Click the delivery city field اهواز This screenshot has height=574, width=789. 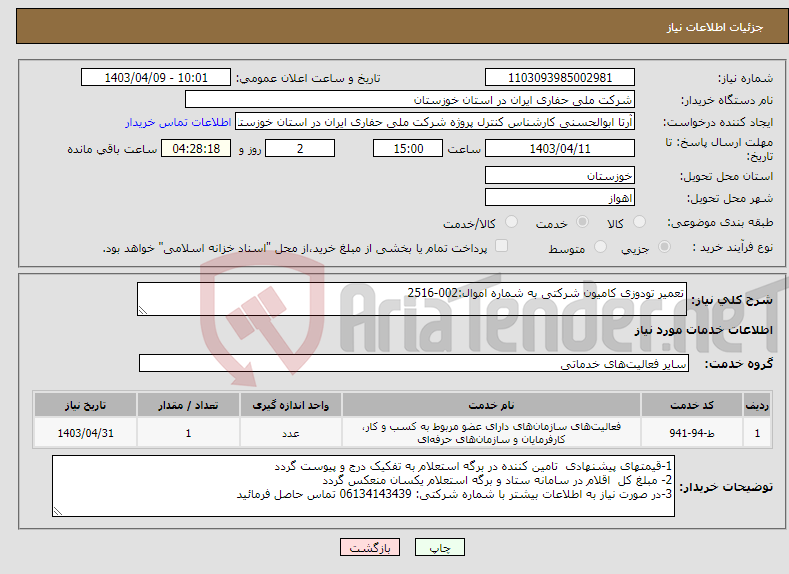pyautogui.click(x=560, y=197)
